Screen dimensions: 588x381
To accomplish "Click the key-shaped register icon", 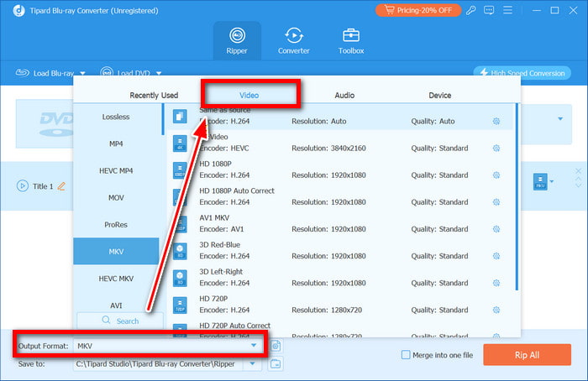I will point(473,10).
